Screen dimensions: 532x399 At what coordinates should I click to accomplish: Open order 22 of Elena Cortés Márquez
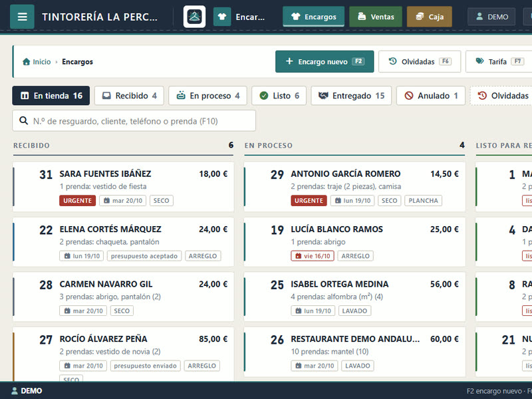click(123, 242)
